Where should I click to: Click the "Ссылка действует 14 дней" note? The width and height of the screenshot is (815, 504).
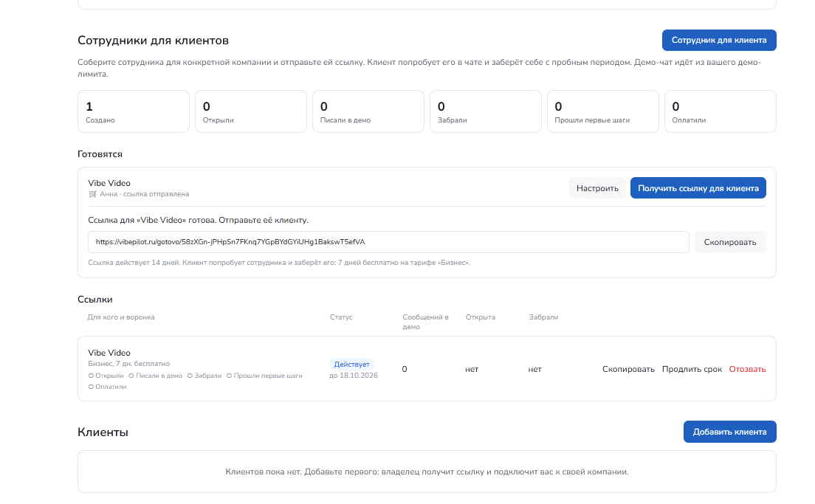(x=278, y=263)
